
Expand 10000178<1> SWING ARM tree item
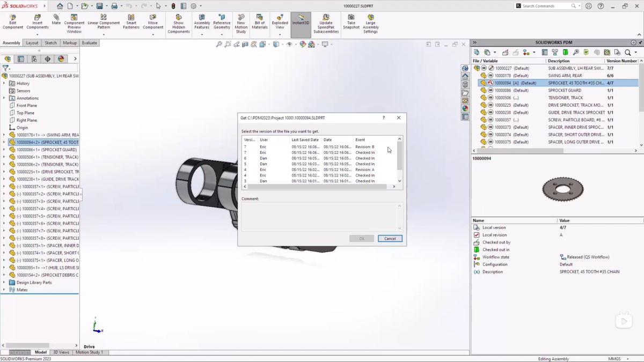click(x=4, y=135)
